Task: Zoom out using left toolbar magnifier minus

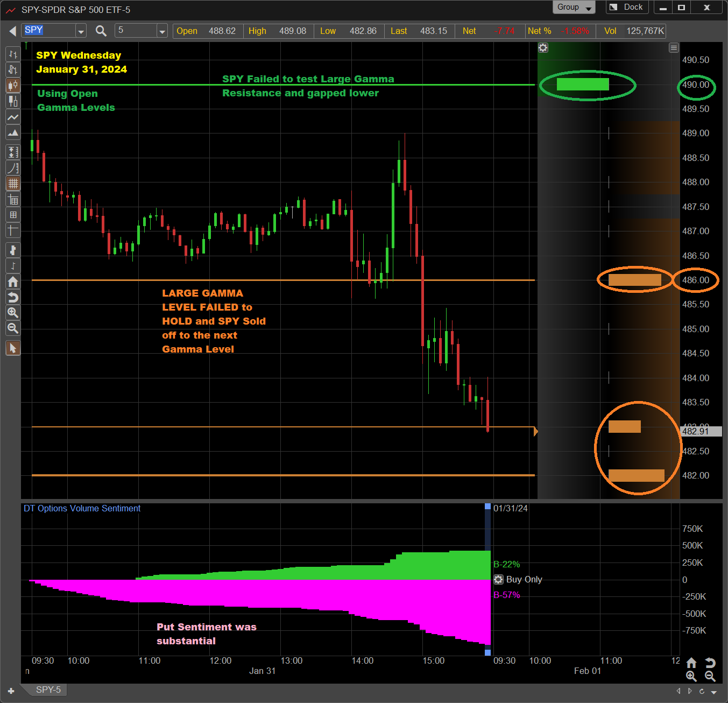Action: point(13,328)
